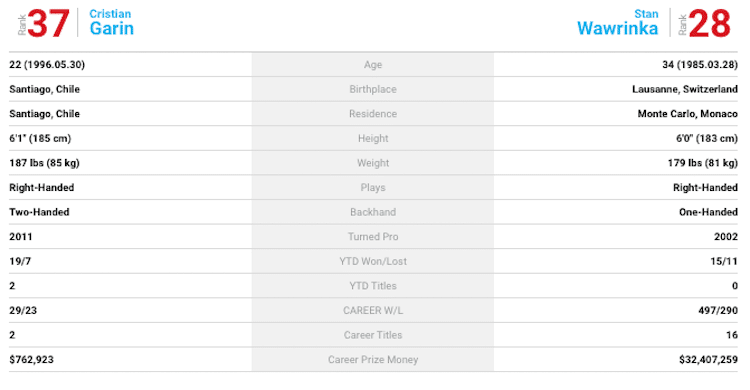Select the Plays row label

(373, 188)
